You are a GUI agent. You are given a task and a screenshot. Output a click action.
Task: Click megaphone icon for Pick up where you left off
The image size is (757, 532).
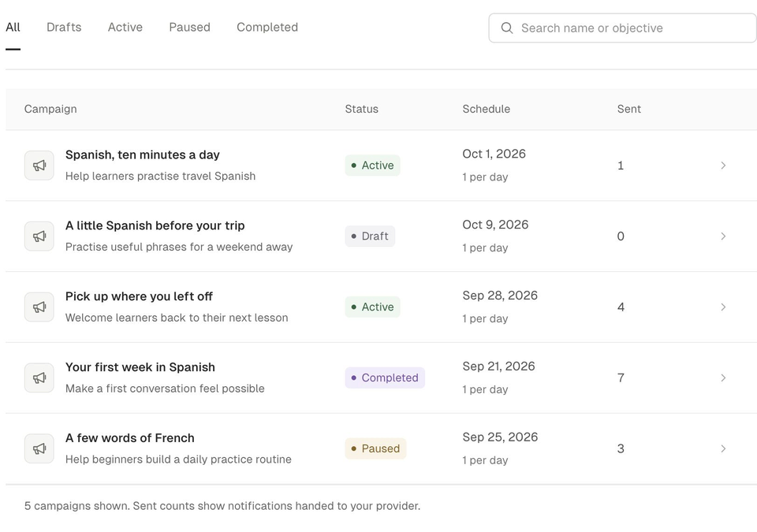coord(39,307)
